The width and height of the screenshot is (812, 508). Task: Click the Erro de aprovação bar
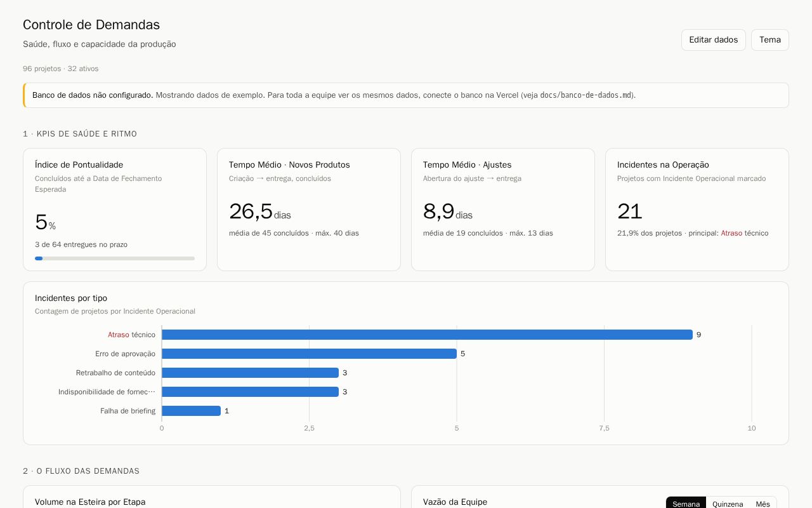pos(309,354)
